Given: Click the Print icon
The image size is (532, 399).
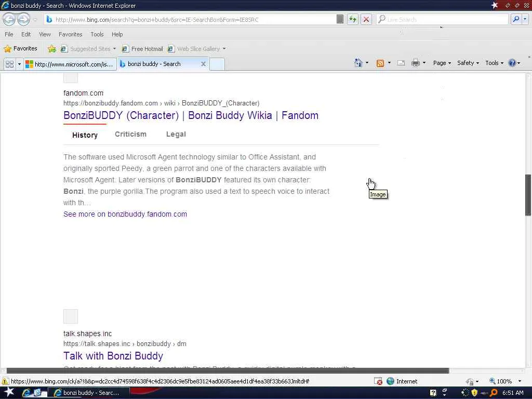Looking at the screenshot, I should pos(416,63).
